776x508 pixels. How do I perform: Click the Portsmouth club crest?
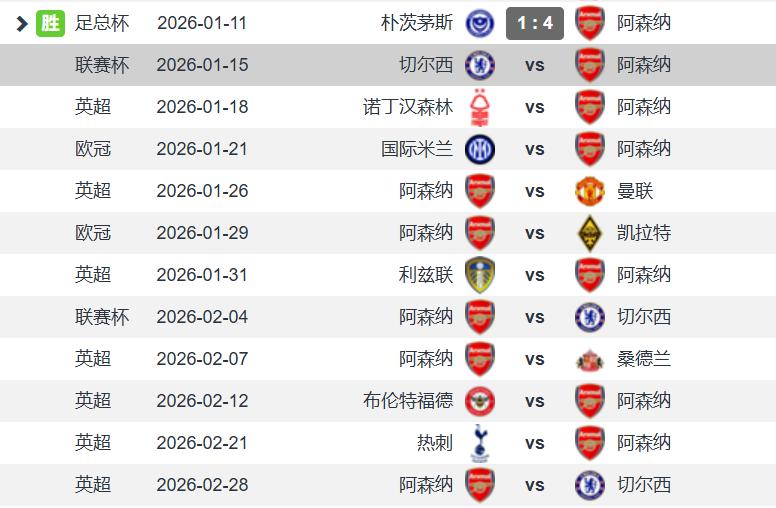click(479, 23)
